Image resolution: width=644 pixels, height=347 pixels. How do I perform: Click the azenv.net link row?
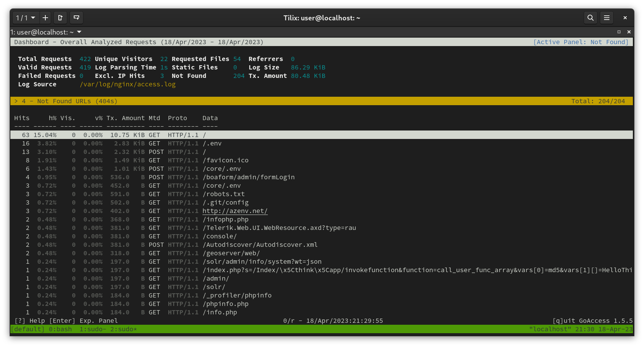coord(322,211)
